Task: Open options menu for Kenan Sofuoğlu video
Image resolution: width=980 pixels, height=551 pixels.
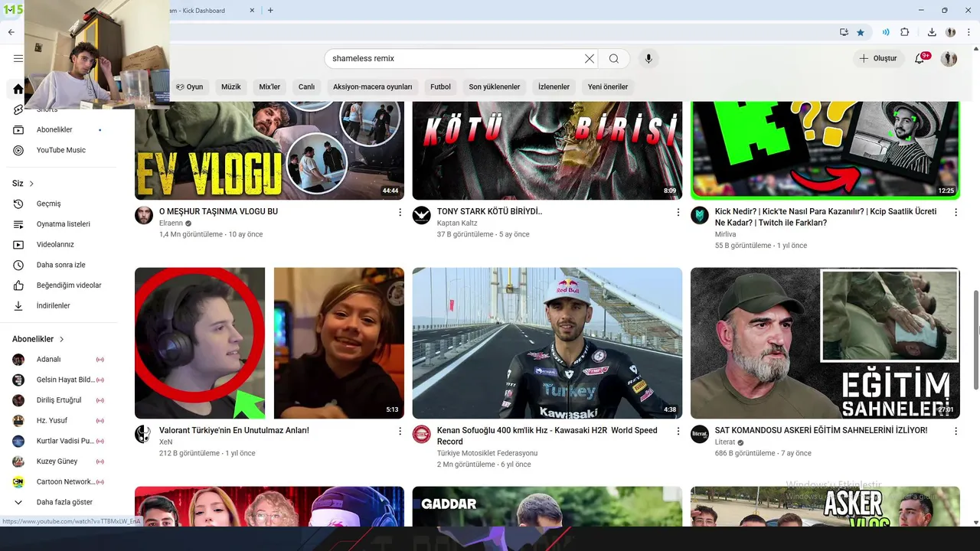Action: click(678, 431)
